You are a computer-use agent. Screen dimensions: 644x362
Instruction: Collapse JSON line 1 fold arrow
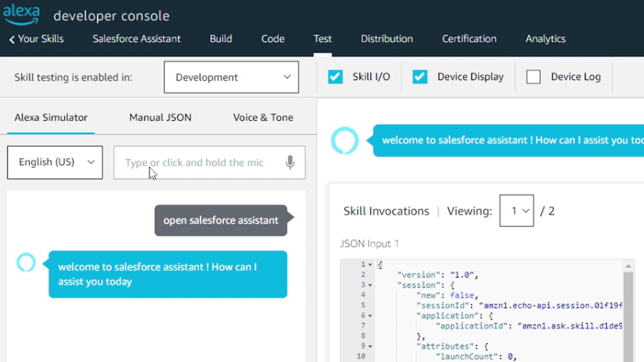pyautogui.click(x=370, y=264)
